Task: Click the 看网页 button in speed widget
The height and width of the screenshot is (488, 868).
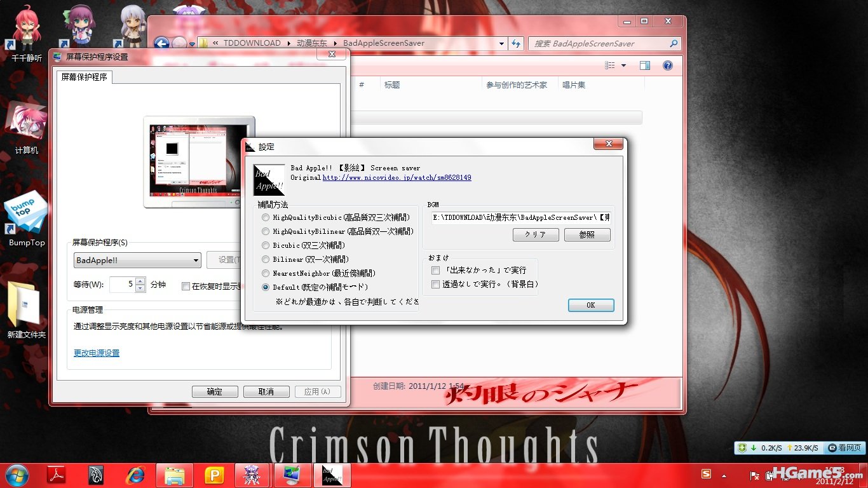Action: point(844,448)
